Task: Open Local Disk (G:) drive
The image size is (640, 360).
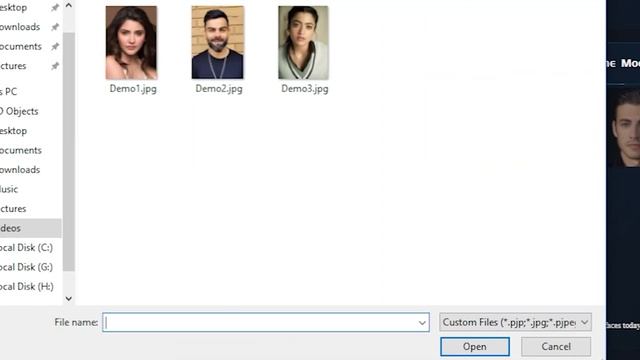Action: point(27,267)
